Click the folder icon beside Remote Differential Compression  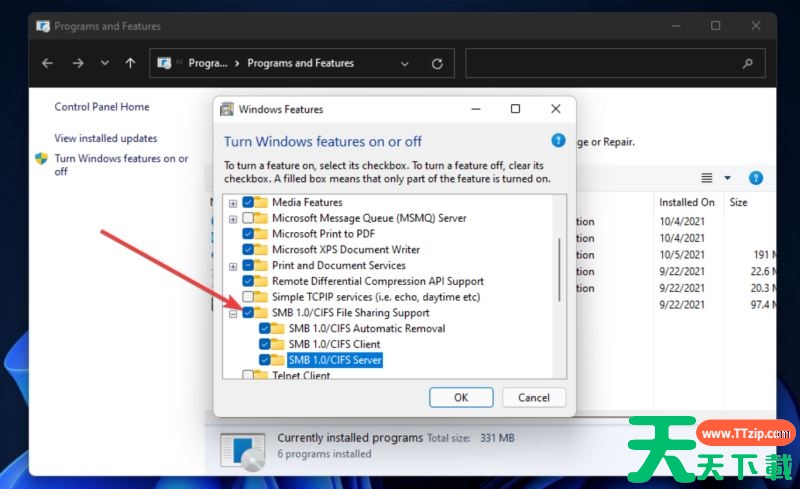261,281
